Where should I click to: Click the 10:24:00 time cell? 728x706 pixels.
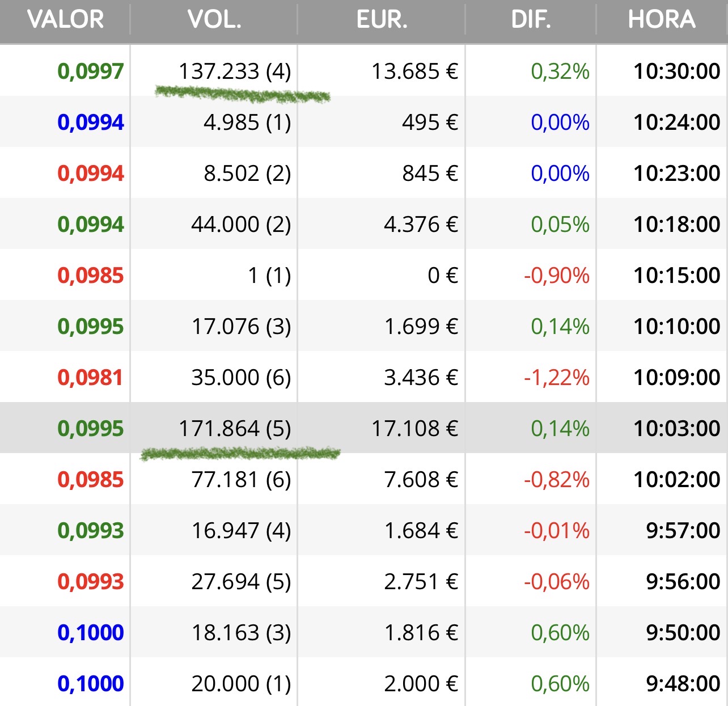(x=676, y=122)
